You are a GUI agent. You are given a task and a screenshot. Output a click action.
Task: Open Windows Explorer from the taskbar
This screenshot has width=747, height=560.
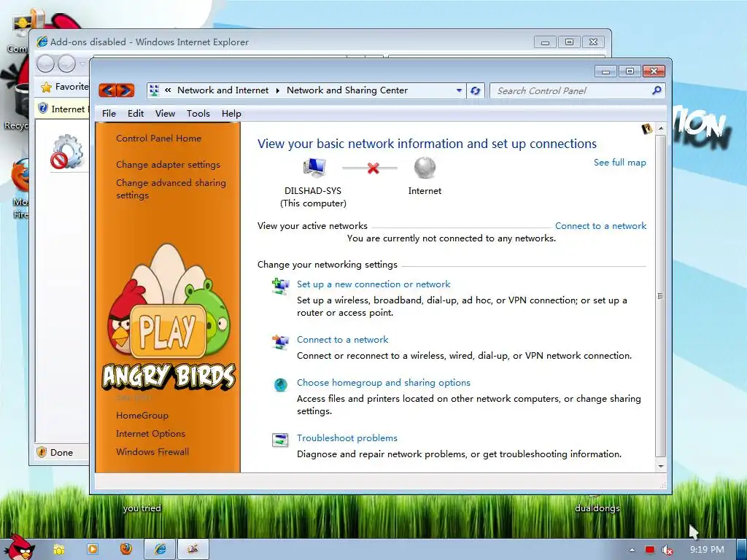click(x=58, y=549)
